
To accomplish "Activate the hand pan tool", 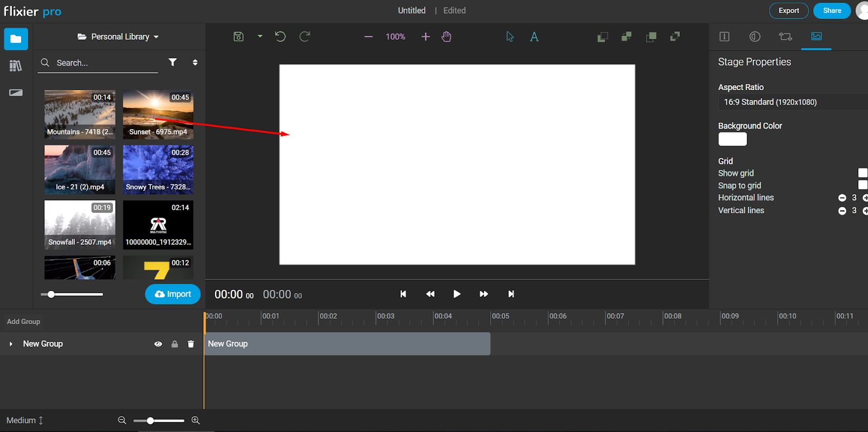I will pos(446,36).
